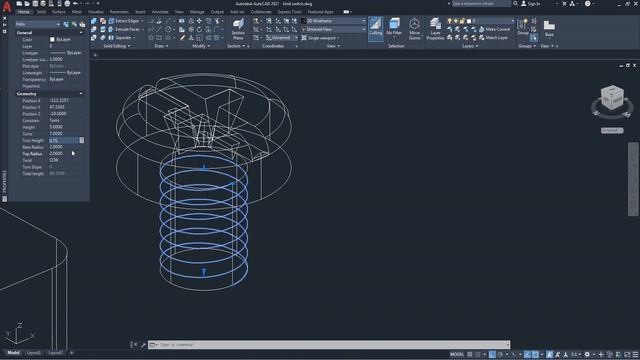Switch to the Surface ribbon tab

point(59,12)
